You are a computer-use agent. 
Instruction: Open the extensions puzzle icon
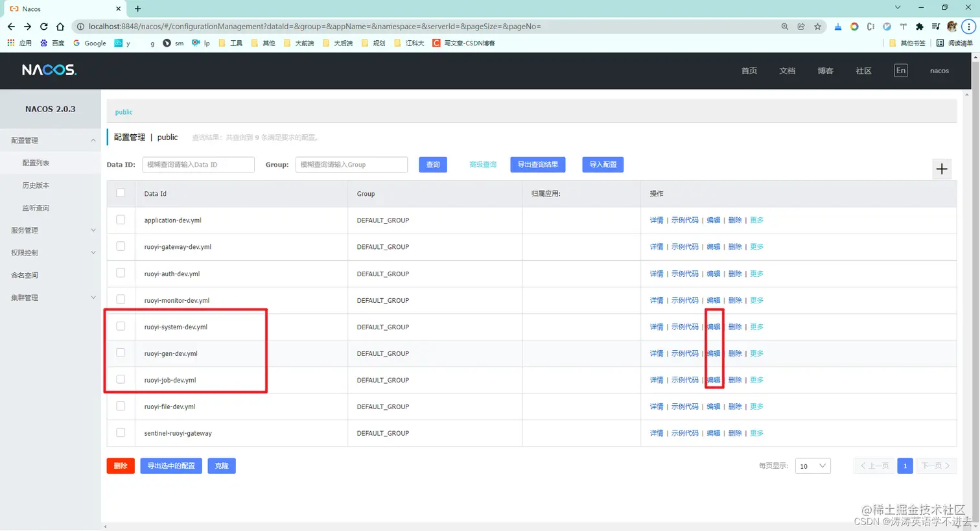(919, 27)
